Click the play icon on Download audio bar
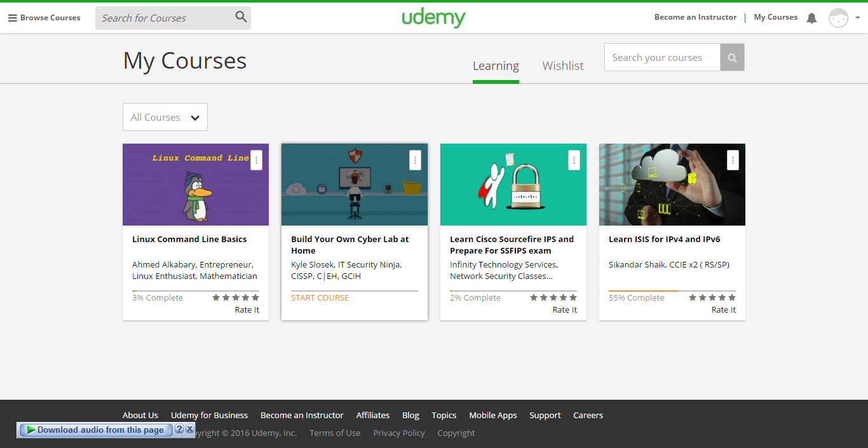 pyautogui.click(x=31, y=430)
